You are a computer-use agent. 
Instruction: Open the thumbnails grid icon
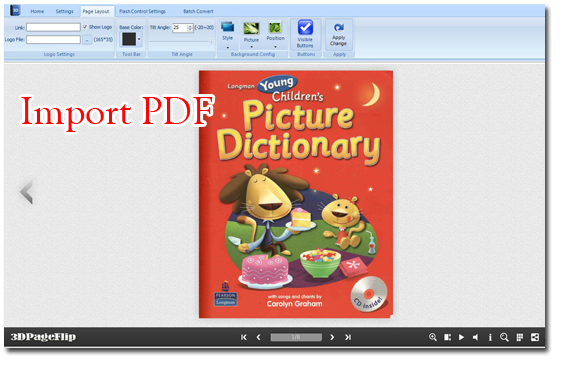pos(520,337)
